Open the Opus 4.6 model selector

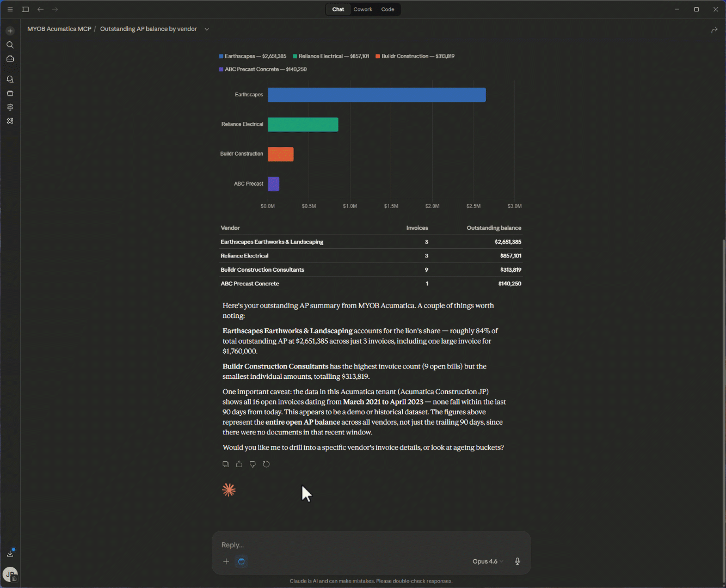coord(486,561)
